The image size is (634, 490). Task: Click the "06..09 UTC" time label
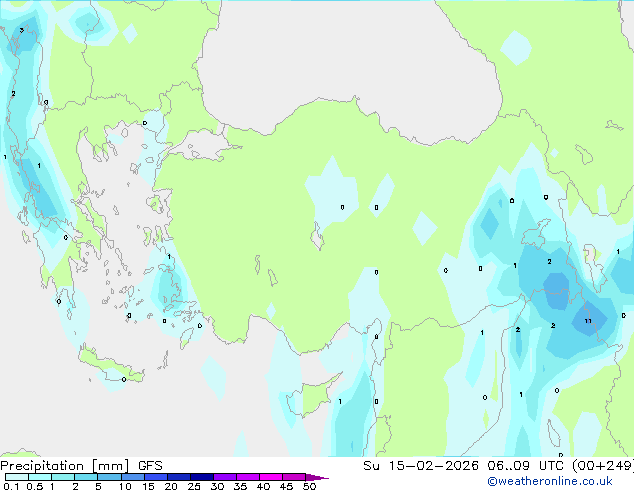[526, 466]
